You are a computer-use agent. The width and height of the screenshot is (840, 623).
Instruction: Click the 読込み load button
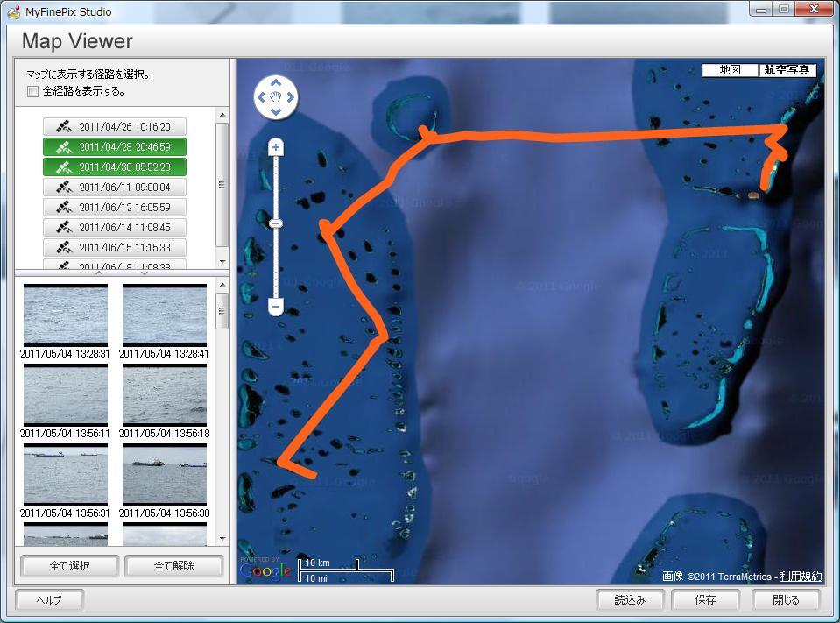[x=630, y=600]
